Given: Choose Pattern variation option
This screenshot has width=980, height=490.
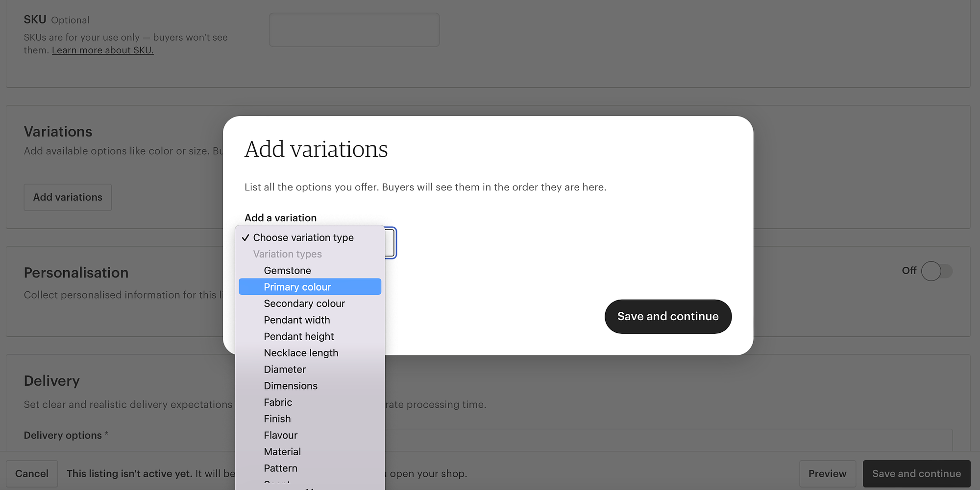Looking at the screenshot, I should [310, 468].
